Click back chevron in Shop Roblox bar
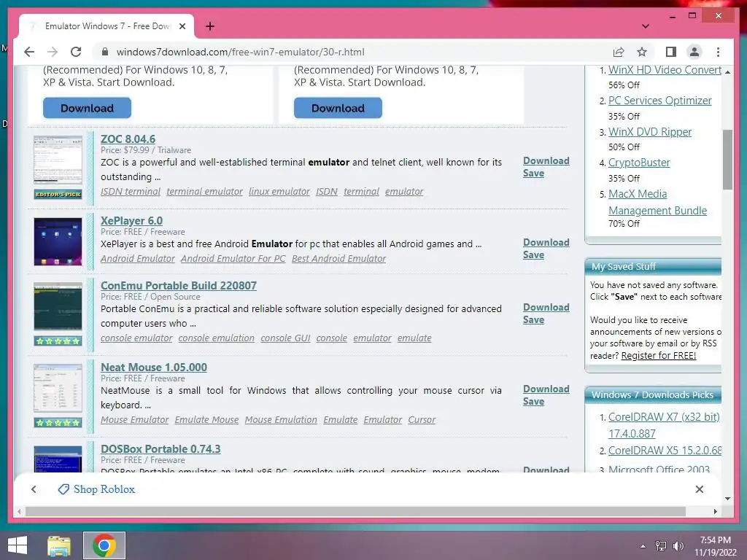The width and height of the screenshot is (747, 560). pyautogui.click(x=34, y=489)
